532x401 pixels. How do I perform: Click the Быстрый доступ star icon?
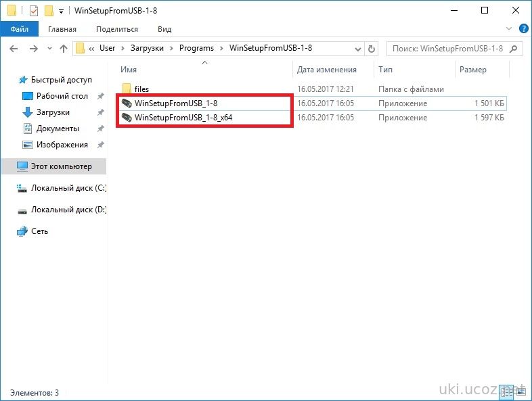[x=23, y=80]
